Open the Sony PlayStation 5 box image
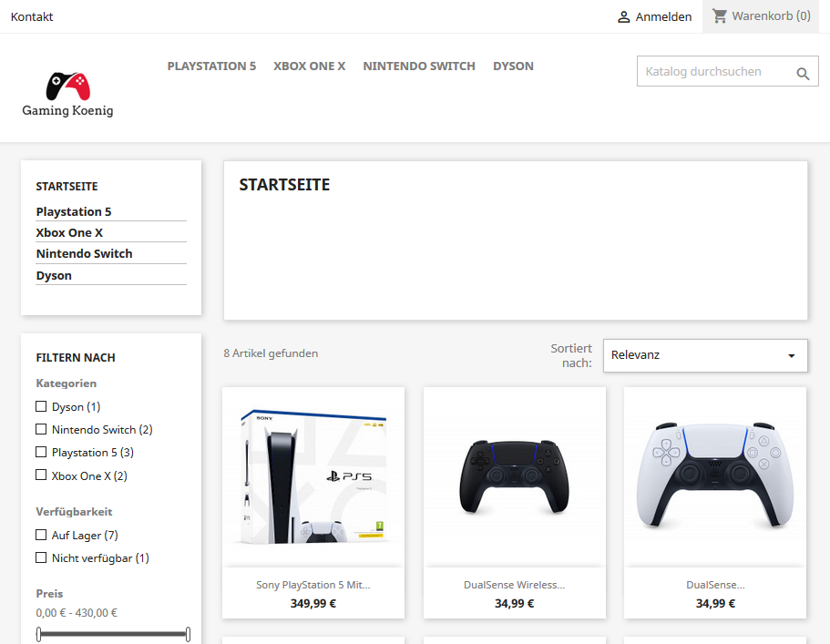The image size is (830, 644). pyautogui.click(x=313, y=476)
